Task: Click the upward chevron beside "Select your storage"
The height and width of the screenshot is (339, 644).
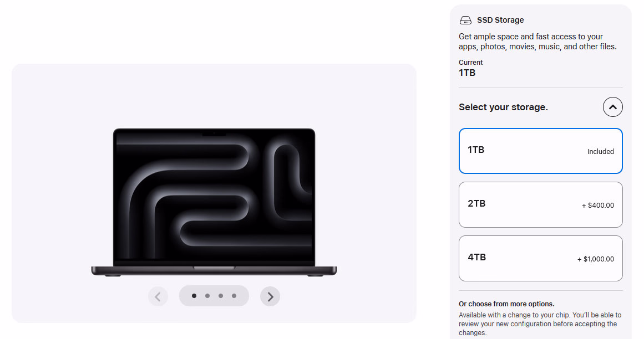Action: click(x=612, y=107)
